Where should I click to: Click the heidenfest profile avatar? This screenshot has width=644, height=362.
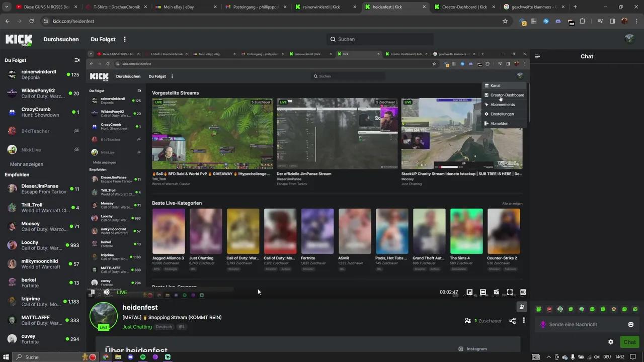point(104,317)
